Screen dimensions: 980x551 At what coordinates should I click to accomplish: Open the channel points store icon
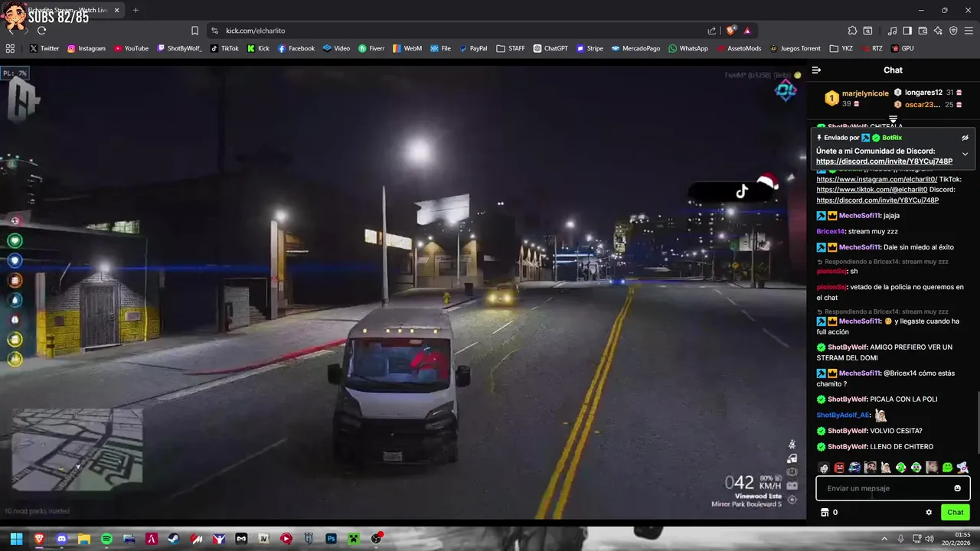pyautogui.click(x=825, y=512)
